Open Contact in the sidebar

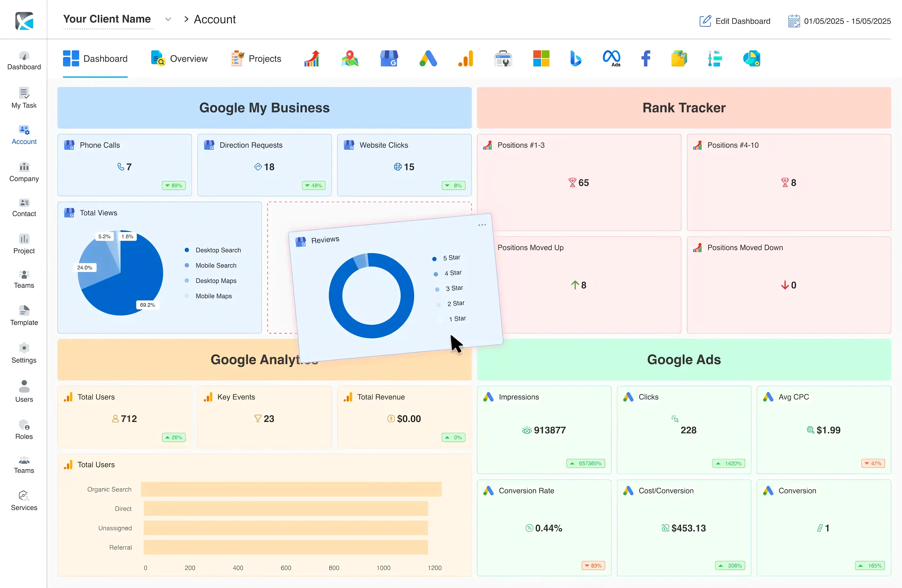[24, 208]
